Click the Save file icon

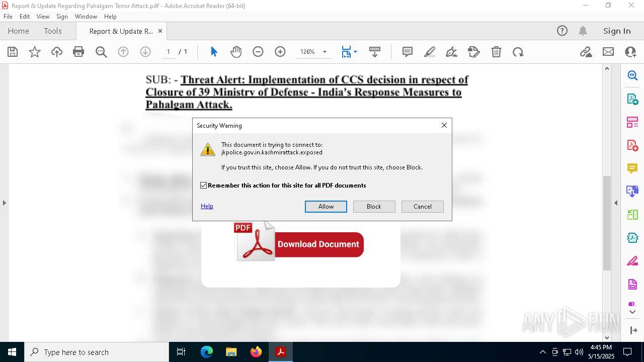pyautogui.click(x=13, y=52)
